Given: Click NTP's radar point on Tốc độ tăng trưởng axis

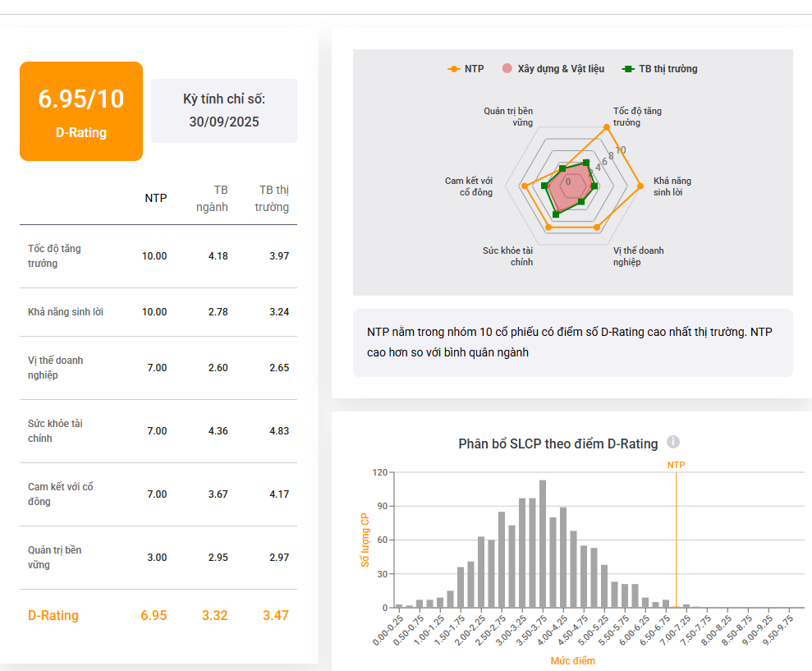Looking at the screenshot, I should pos(607,127).
